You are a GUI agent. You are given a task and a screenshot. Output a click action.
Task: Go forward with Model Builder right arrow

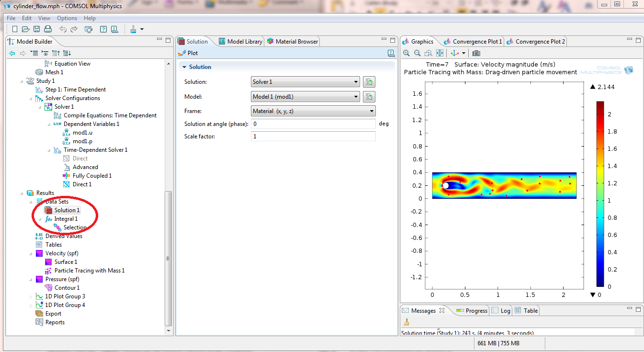(x=23, y=53)
